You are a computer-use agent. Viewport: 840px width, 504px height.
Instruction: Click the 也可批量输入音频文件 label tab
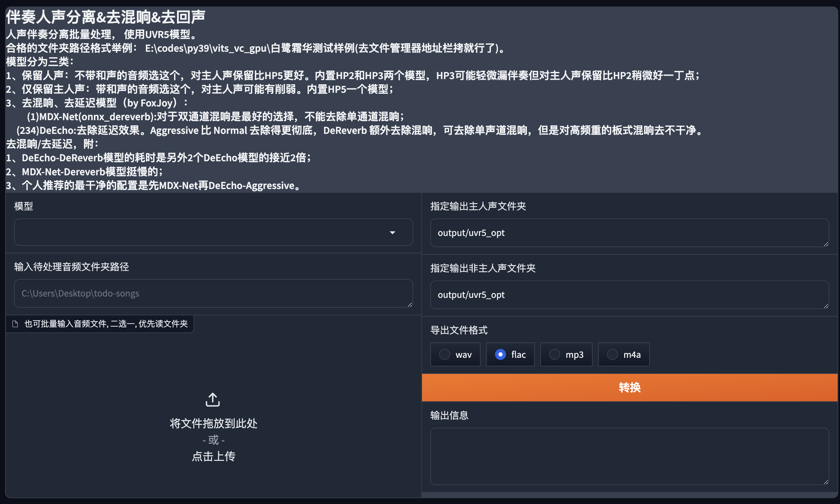coord(106,324)
